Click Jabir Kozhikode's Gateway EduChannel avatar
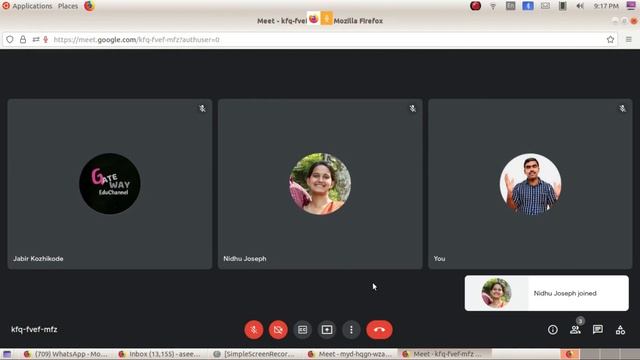Viewport: 640px width, 360px height. 109,184
